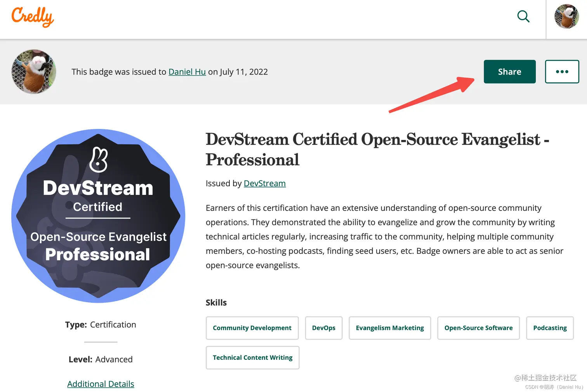Viewport: 587px width, 392px height.
Task: Show Additional Details for the badge
Action: [101, 384]
